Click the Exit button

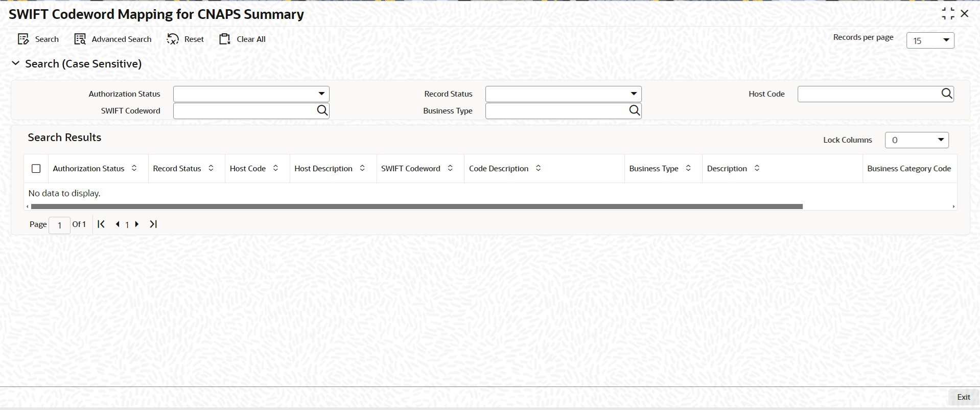(964, 397)
